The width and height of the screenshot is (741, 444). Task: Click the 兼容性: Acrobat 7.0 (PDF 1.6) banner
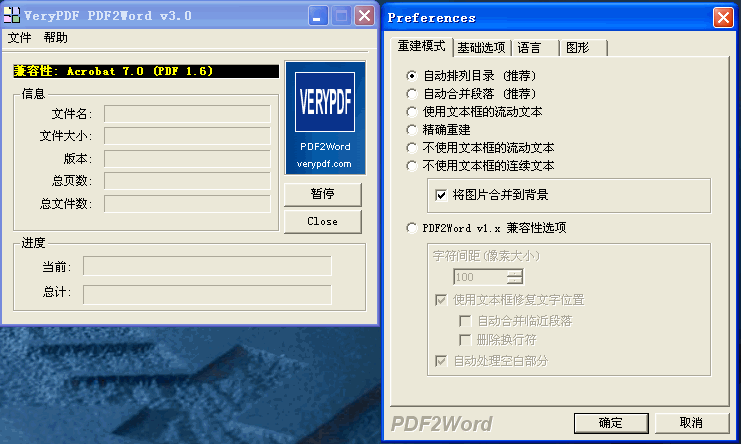(146, 71)
